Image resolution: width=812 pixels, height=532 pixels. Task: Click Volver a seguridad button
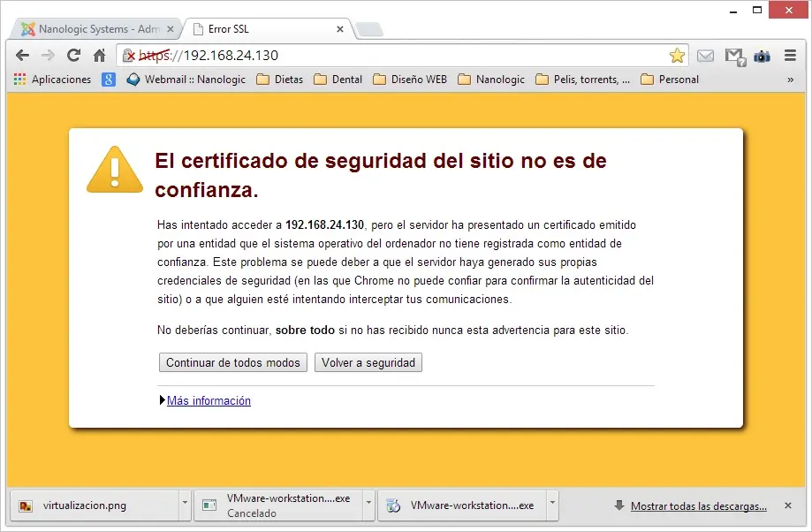pyautogui.click(x=368, y=362)
